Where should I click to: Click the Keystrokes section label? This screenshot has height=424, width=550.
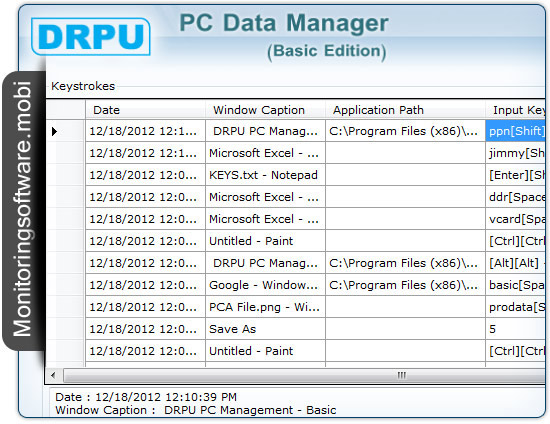coord(83,86)
